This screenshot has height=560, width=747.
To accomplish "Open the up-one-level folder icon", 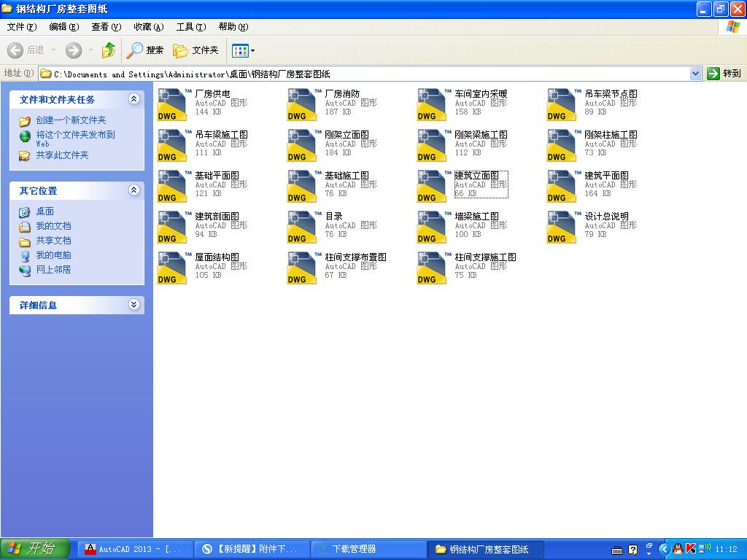I will (108, 50).
